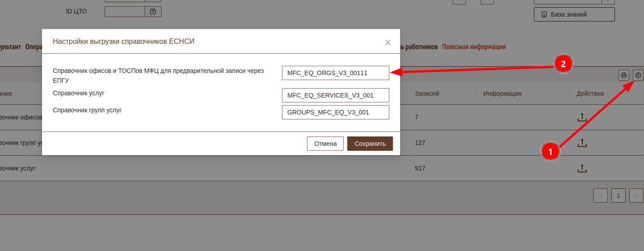Image resolution: width=644 pixels, height=251 pixels.
Task: Open the База знаний button
Action: tap(574, 14)
